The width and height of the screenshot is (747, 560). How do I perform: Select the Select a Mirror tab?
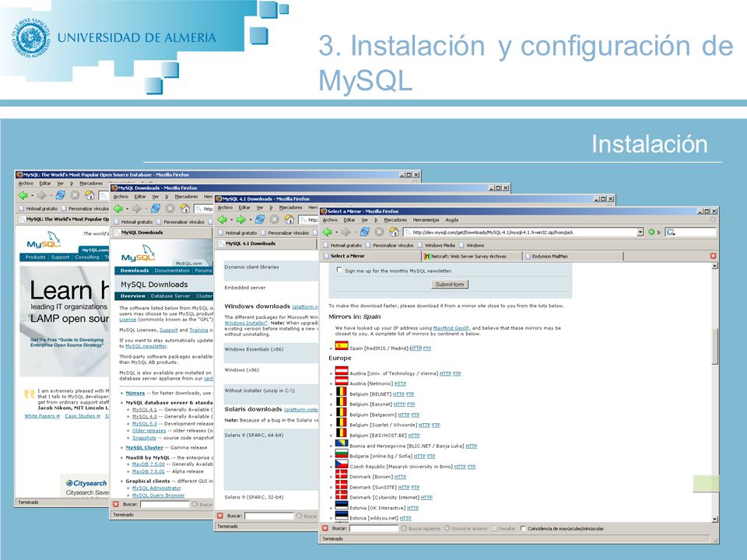[371, 256]
